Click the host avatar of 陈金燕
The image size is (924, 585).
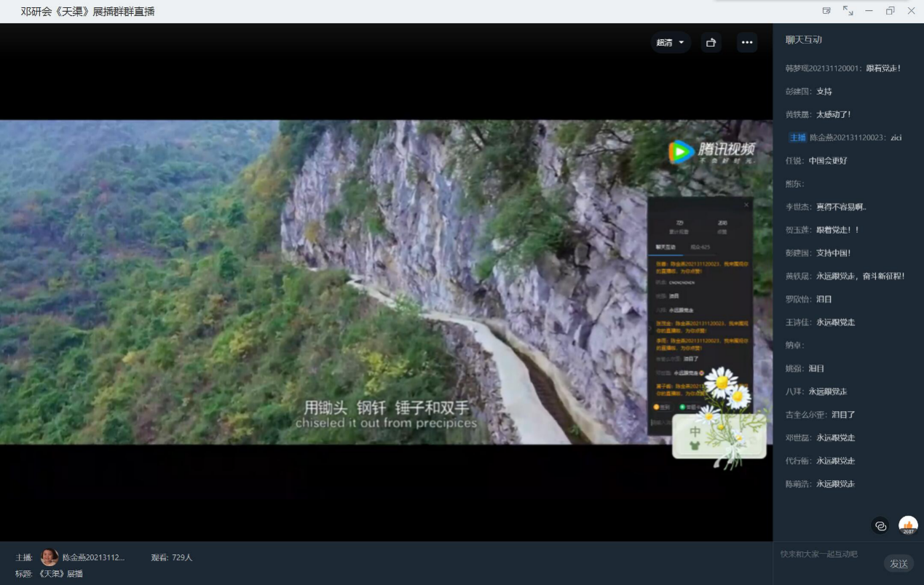point(50,557)
